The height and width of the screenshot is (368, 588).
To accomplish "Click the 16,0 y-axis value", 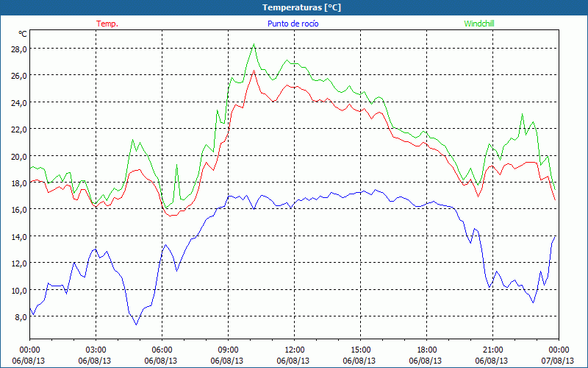I will (18, 210).
